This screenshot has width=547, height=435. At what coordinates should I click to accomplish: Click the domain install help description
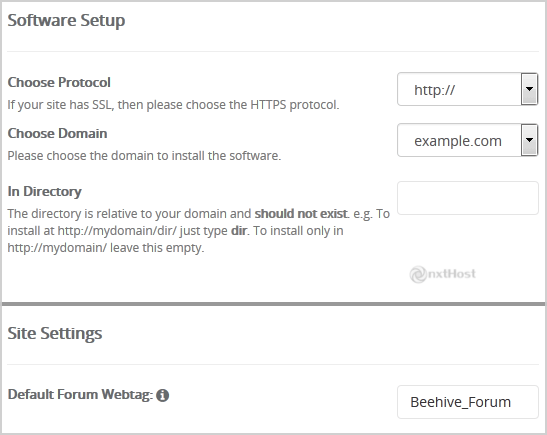coord(144,156)
